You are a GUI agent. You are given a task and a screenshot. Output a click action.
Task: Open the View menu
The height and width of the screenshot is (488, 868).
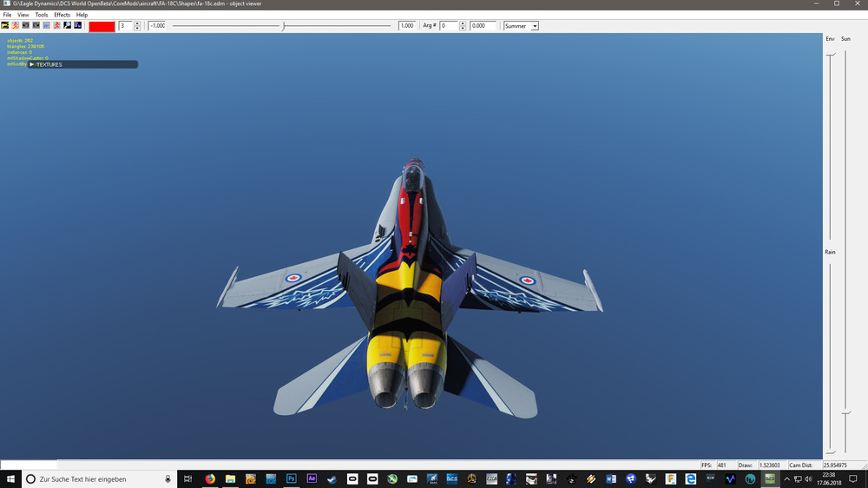pyautogui.click(x=23, y=15)
